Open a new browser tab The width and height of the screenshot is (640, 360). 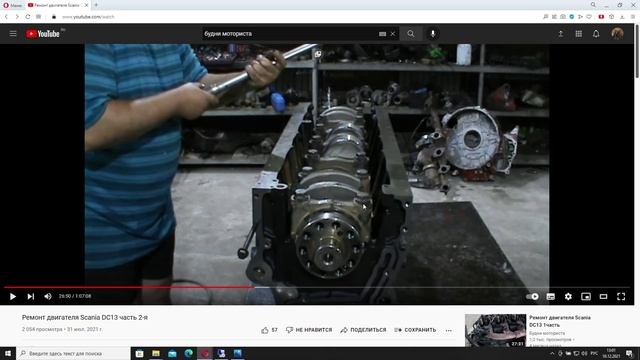tap(96, 5)
